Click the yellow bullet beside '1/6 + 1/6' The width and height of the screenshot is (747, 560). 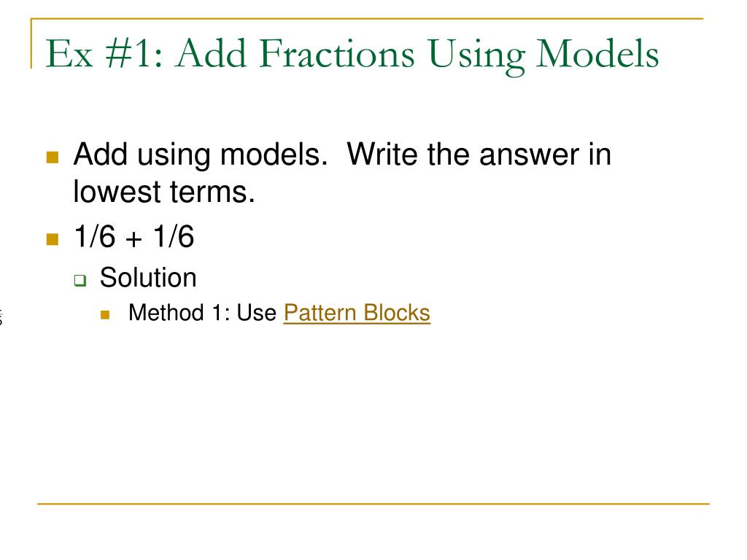click(x=52, y=240)
